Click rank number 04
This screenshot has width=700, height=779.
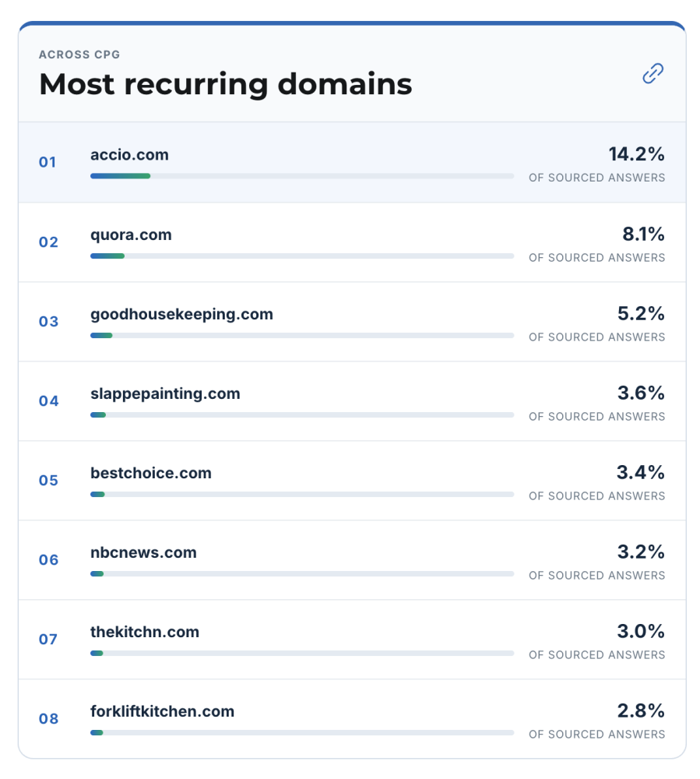(x=48, y=401)
